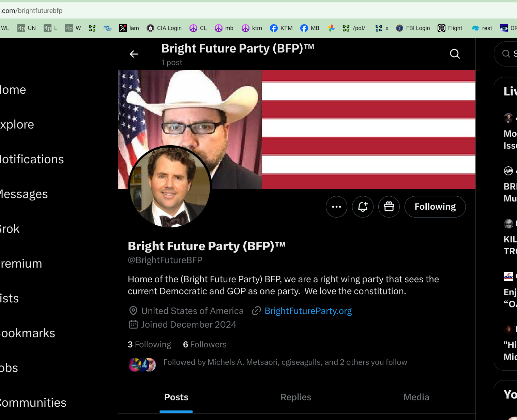Viewport: 517px width, 420px height.
Task: Click the Following button
Action: coord(435,207)
